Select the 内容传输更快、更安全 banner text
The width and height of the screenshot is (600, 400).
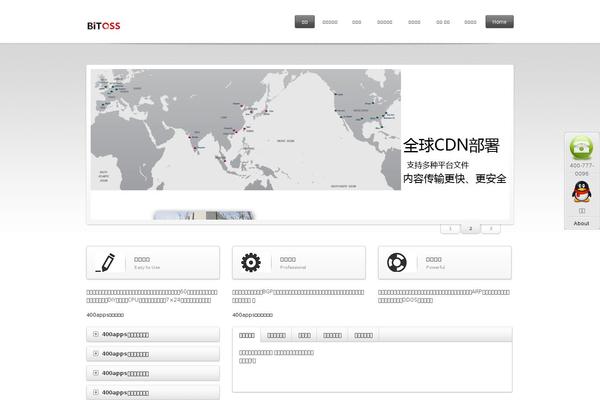click(455, 179)
